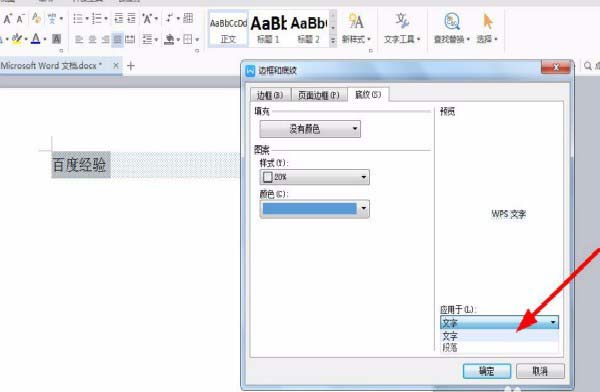Click the decrease indent icon

(119, 18)
